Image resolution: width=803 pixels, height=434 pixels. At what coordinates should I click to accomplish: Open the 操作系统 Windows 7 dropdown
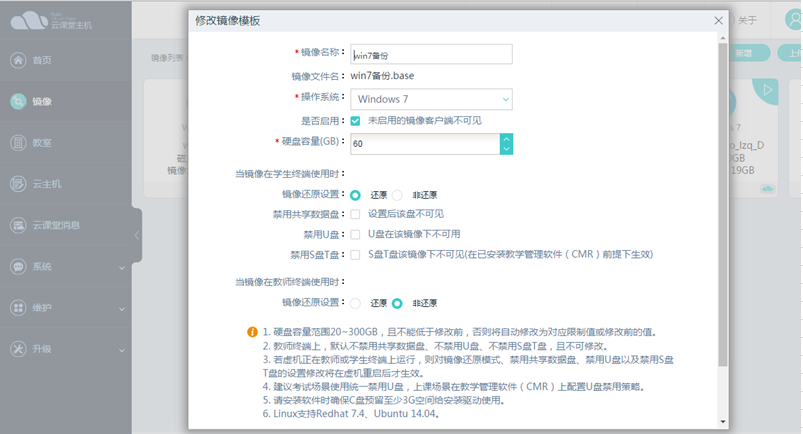(430, 99)
